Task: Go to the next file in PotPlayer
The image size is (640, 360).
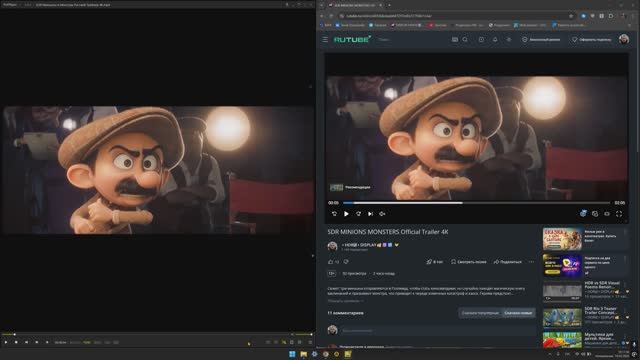Action: tap(37, 342)
